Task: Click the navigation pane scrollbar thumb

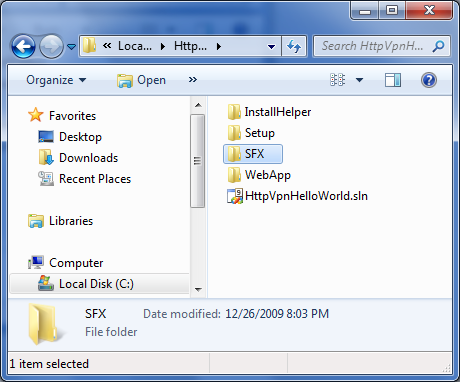Action: 198,161
